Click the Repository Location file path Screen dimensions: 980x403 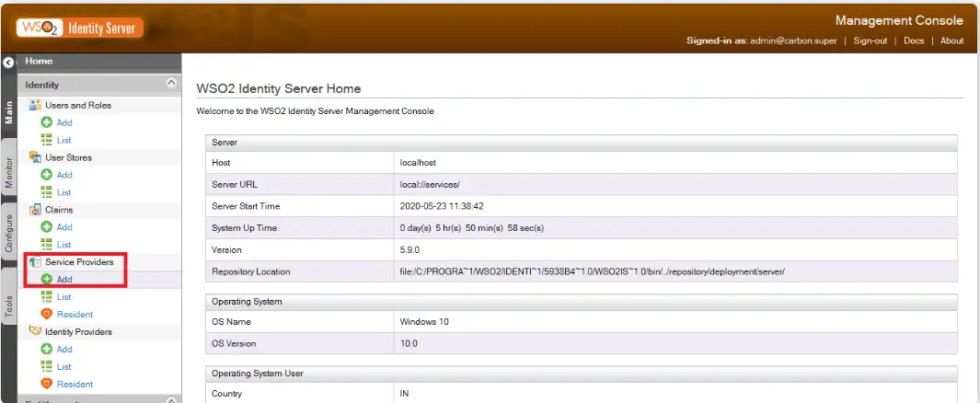pos(592,271)
